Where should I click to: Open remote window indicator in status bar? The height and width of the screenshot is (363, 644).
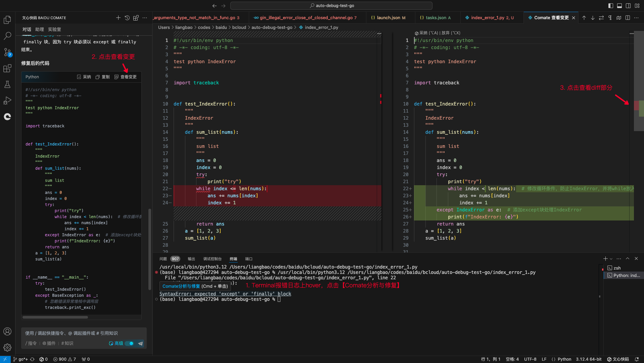[5, 359]
